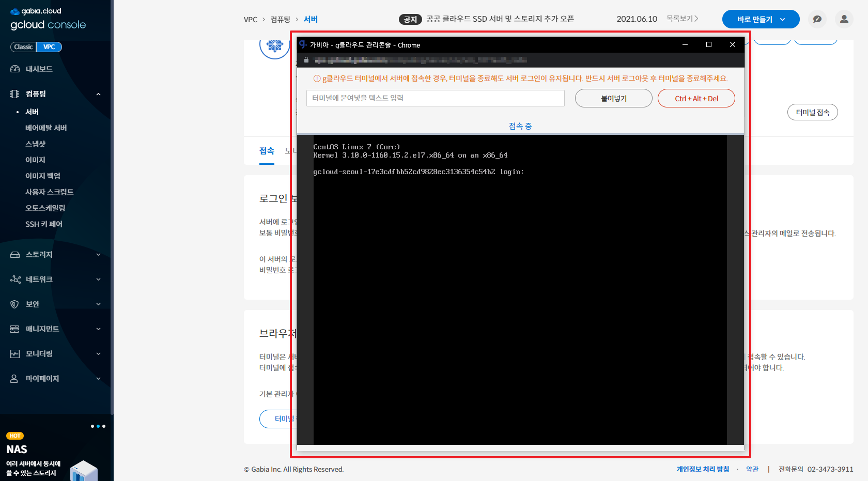Click the 마이페이지 user icon
Screen dimensions: 868x481
pos(14,379)
